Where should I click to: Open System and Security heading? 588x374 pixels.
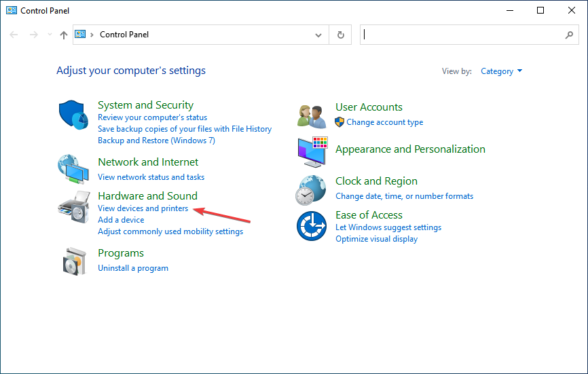click(x=145, y=105)
